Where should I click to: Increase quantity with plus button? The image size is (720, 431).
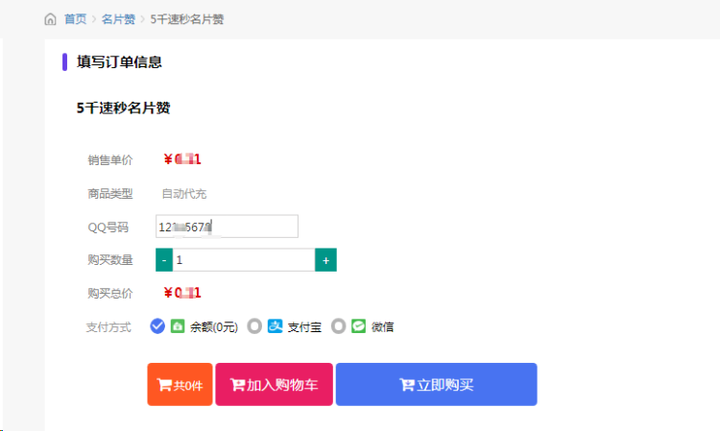(326, 260)
